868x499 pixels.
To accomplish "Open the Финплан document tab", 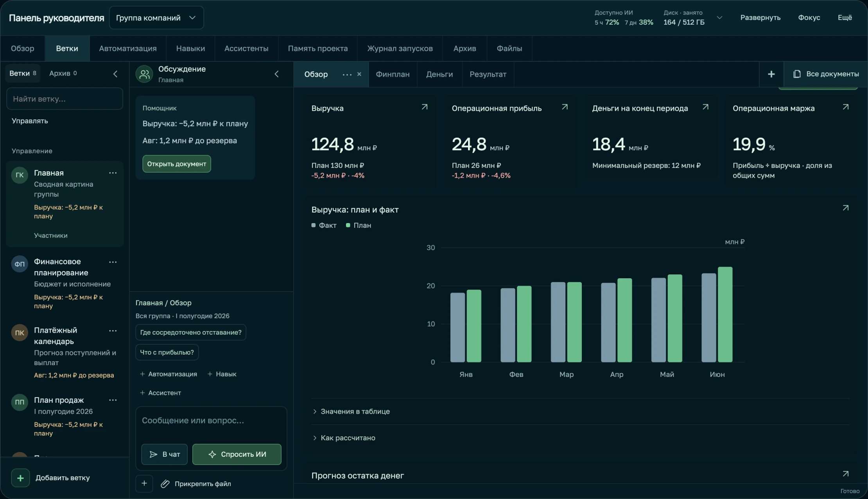I will coord(393,74).
